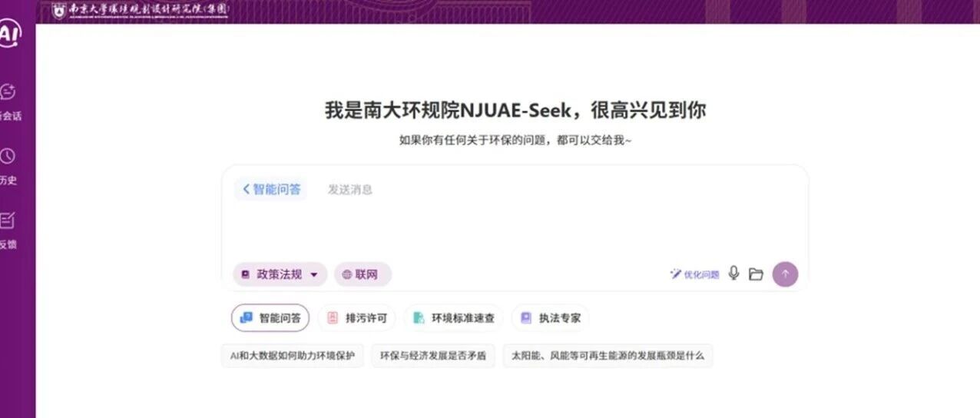Open the feedback edit icon in sidebar
This screenshot has height=418, width=980.
point(7,221)
